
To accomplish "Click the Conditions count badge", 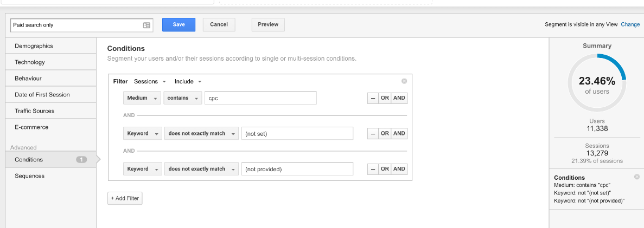I will coord(81,160).
